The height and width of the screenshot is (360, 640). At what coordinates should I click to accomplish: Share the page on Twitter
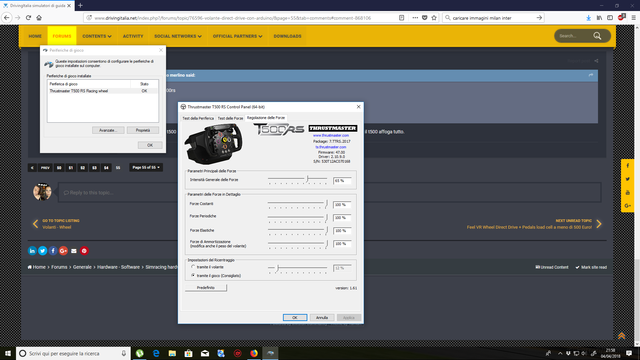point(42,251)
